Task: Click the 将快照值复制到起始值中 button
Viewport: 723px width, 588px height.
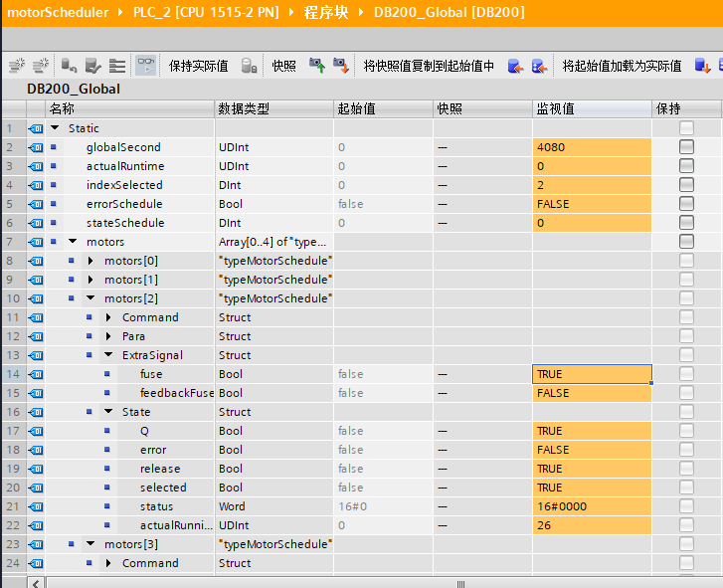Action: 429,66
